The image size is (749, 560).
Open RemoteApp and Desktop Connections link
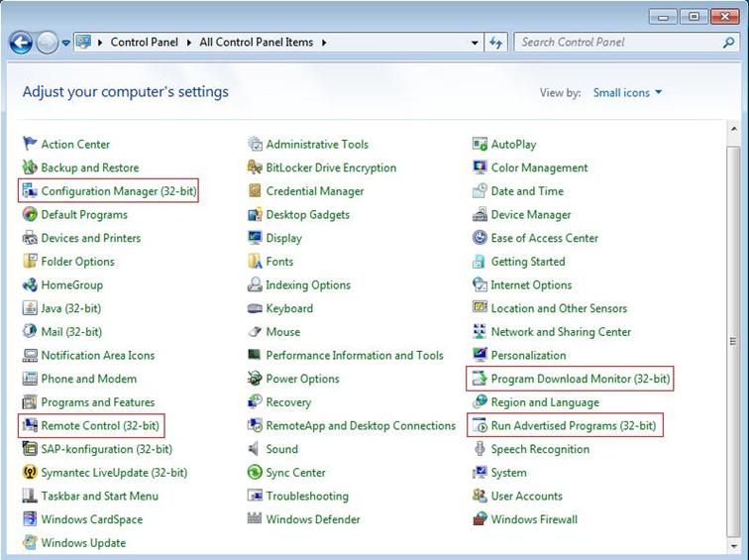tap(361, 425)
